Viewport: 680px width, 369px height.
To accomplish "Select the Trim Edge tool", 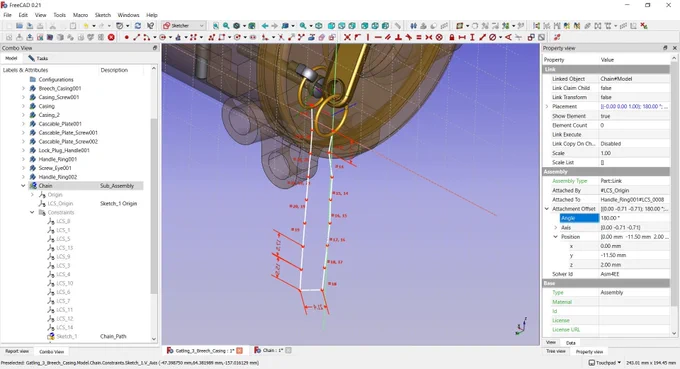I will [281, 37].
